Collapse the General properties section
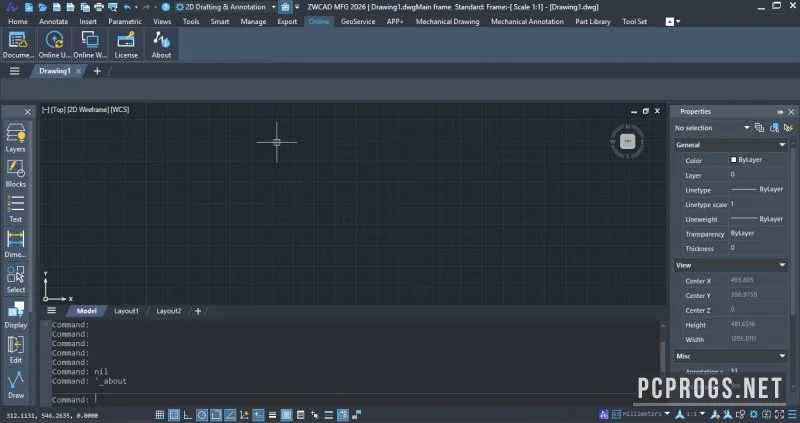800x423 pixels. (782, 145)
